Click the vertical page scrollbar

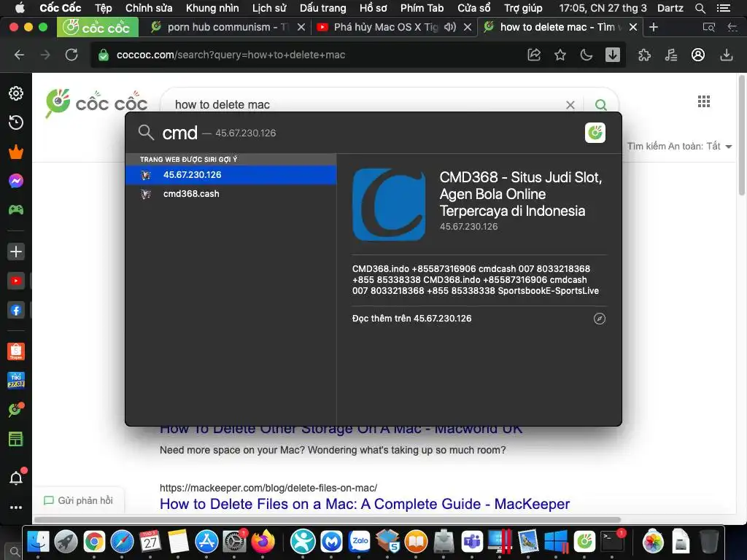742,135
